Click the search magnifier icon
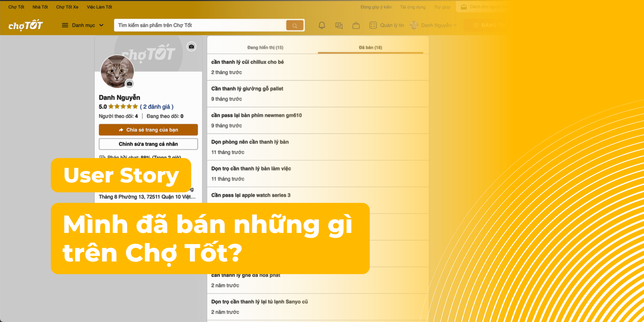 [294, 25]
